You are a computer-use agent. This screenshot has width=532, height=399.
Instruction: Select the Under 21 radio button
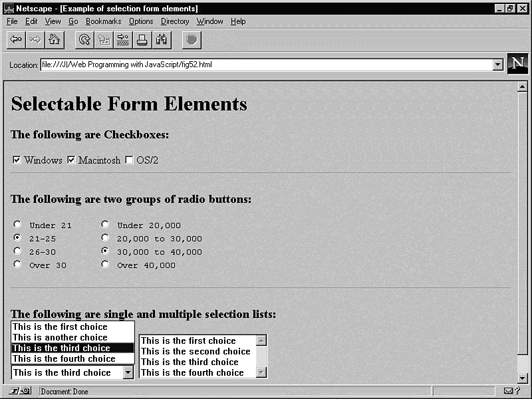[17, 225]
